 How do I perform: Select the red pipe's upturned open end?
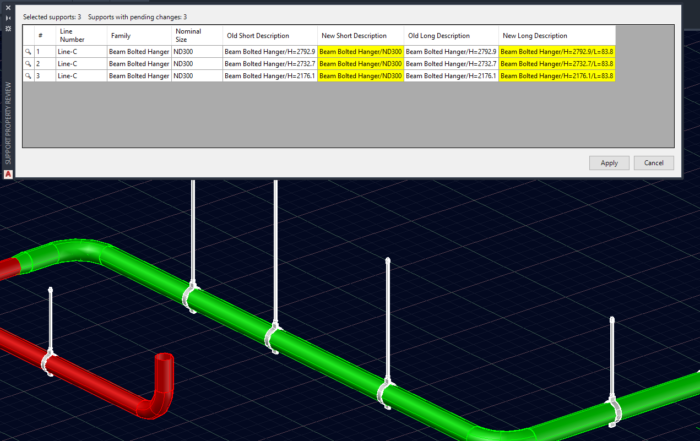pos(164,358)
